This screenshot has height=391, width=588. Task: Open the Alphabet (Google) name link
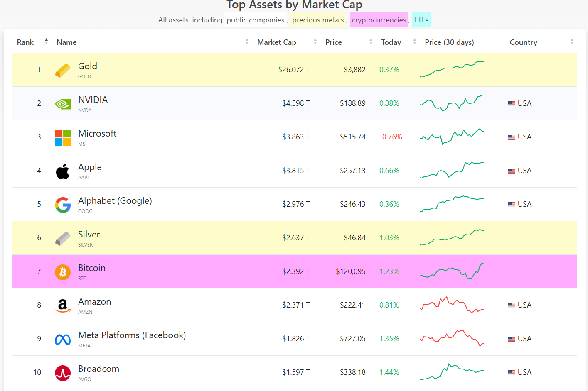115,201
